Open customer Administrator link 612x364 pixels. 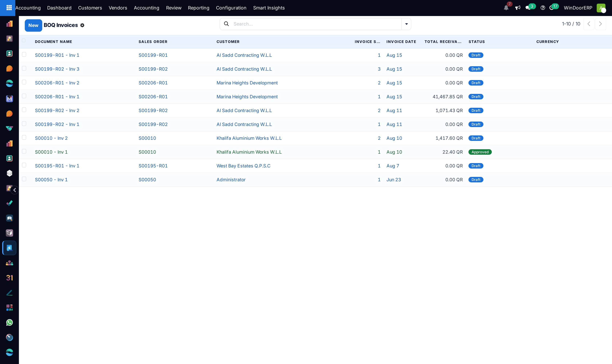[x=231, y=180]
